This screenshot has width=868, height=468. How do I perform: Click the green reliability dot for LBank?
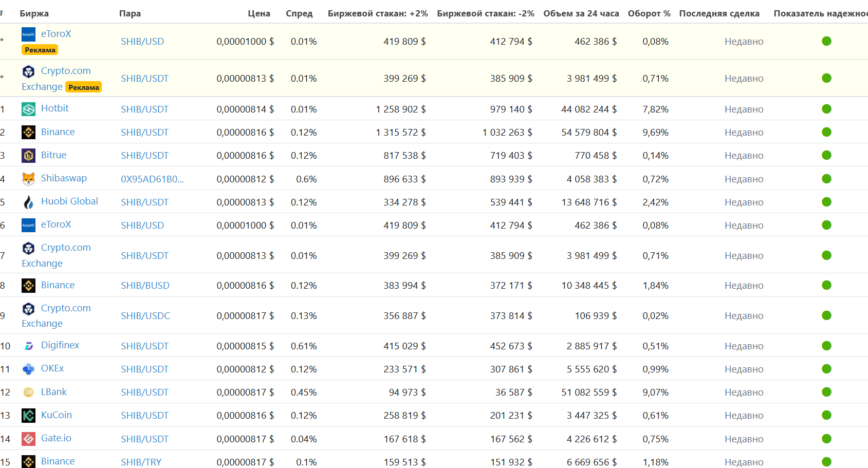pyautogui.click(x=826, y=392)
